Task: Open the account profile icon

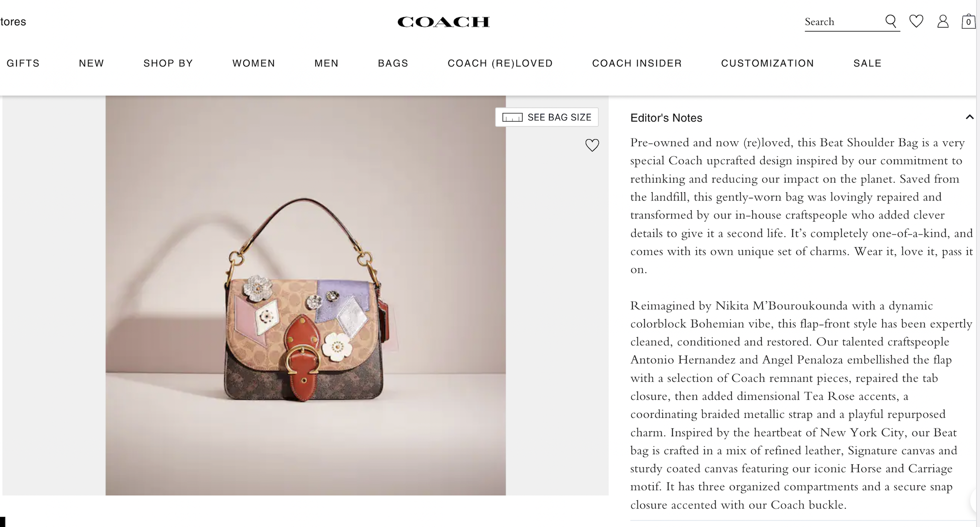Action: [943, 21]
